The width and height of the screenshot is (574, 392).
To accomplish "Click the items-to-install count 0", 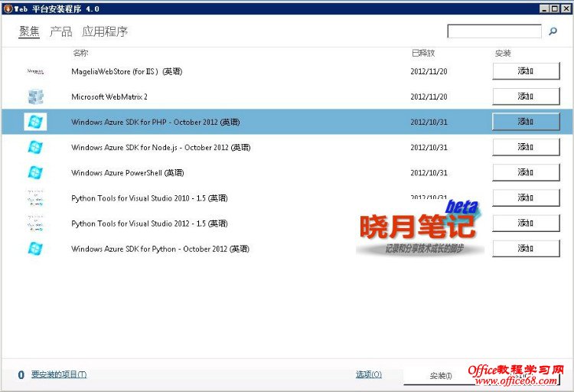I will (21, 375).
